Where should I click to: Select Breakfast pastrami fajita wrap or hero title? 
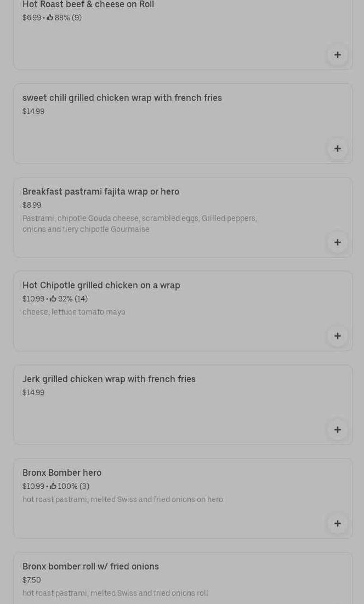101,191
